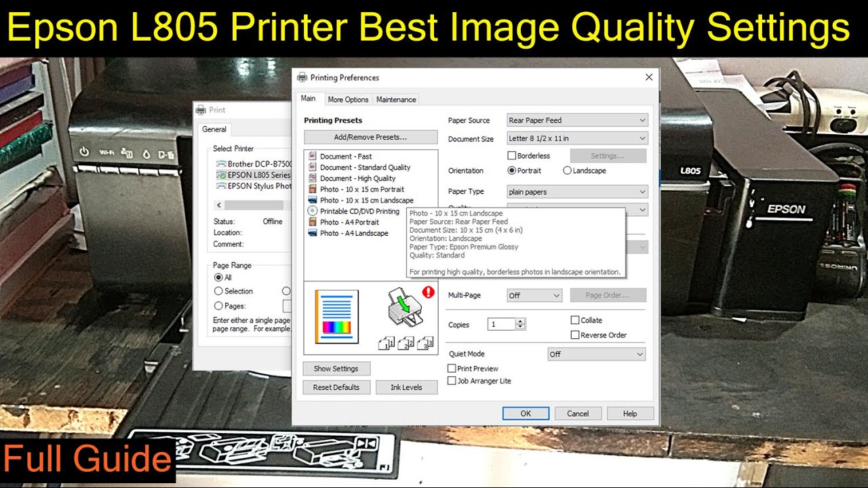The width and height of the screenshot is (868, 488).
Task: Enable the Collate checkbox
Action: pos(575,320)
